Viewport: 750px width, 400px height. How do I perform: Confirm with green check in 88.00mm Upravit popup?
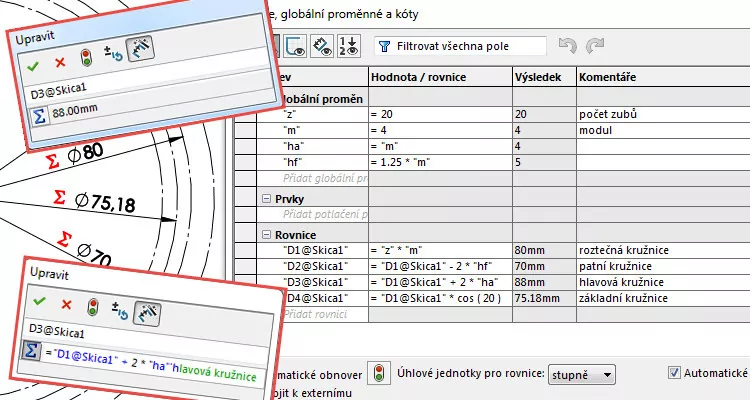(33, 67)
